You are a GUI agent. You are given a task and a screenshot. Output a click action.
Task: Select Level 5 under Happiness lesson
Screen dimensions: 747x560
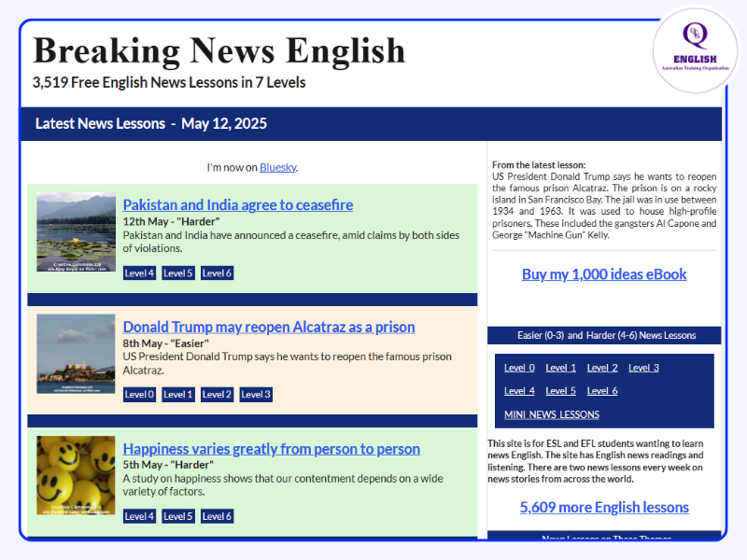pos(178,516)
